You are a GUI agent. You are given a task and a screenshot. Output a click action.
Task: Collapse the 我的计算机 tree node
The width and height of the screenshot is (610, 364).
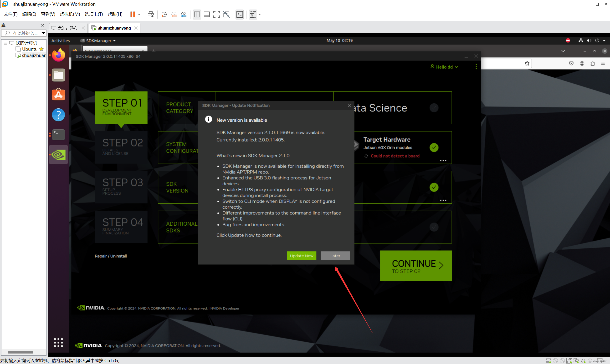[5, 43]
